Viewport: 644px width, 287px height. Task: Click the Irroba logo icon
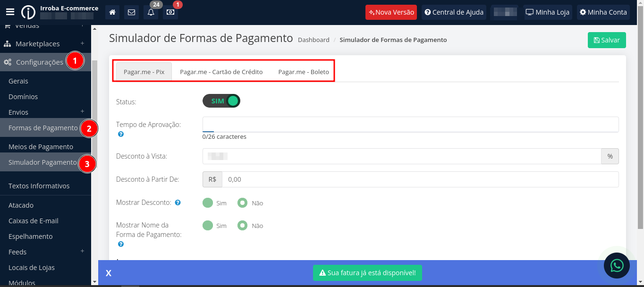(28, 12)
